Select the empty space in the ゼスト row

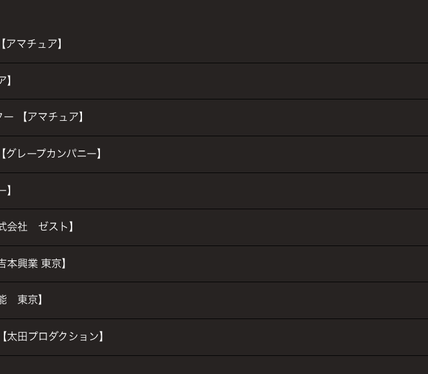250,227
